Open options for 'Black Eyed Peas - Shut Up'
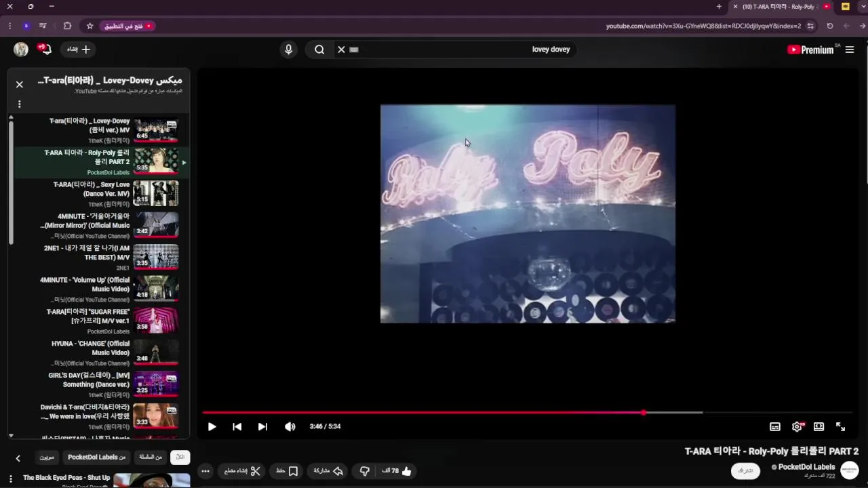868x488 pixels. [11, 479]
